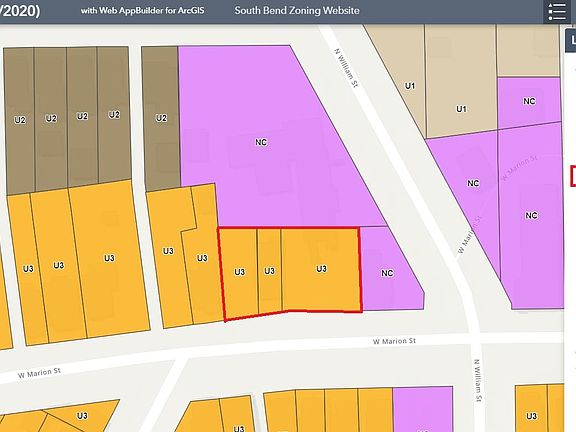The height and width of the screenshot is (432, 576).
Task: Click the NC parcel in the upper right
Action: point(529,101)
